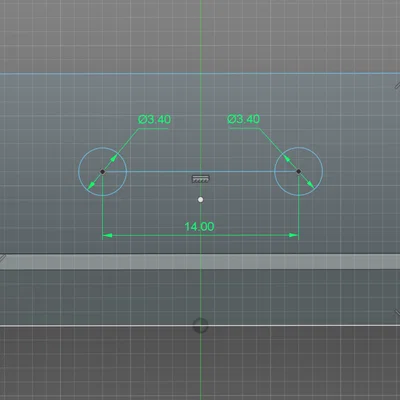Select the blue line joining circle centers
Screen dimensions: 400x400
point(201,172)
